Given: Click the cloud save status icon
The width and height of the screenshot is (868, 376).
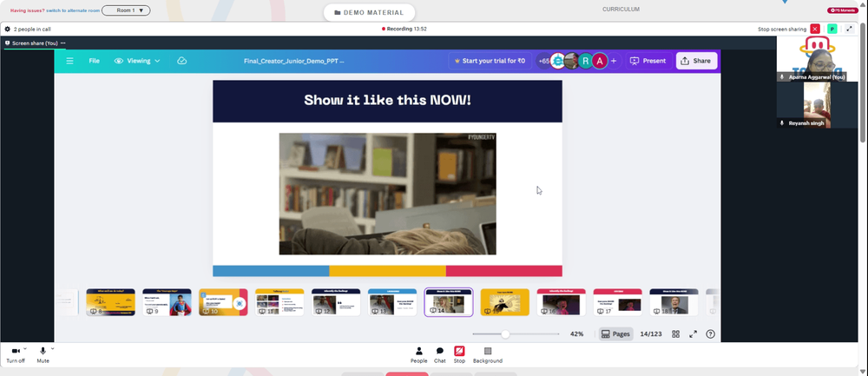Looking at the screenshot, I should point(181,61).
